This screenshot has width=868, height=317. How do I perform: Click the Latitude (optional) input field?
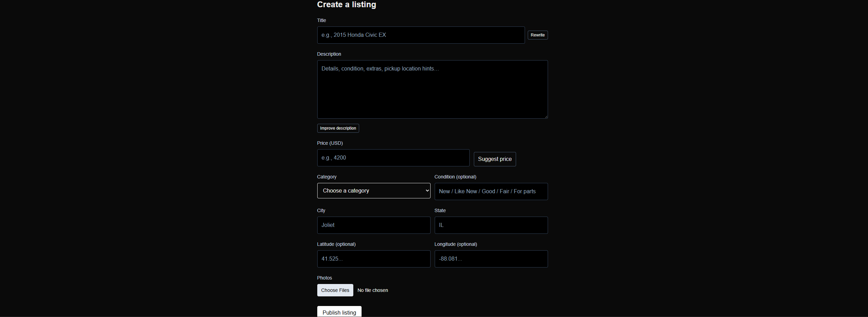pyautogui.click(x=374, y=259)
